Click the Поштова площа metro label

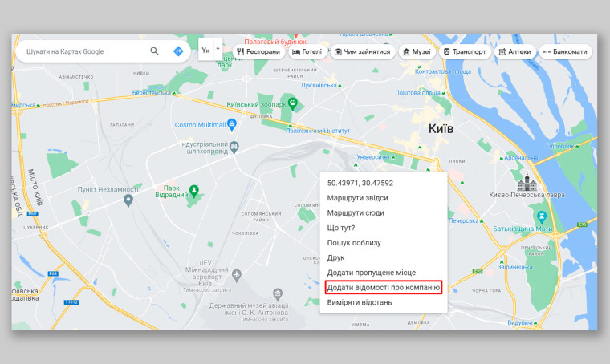417,93
